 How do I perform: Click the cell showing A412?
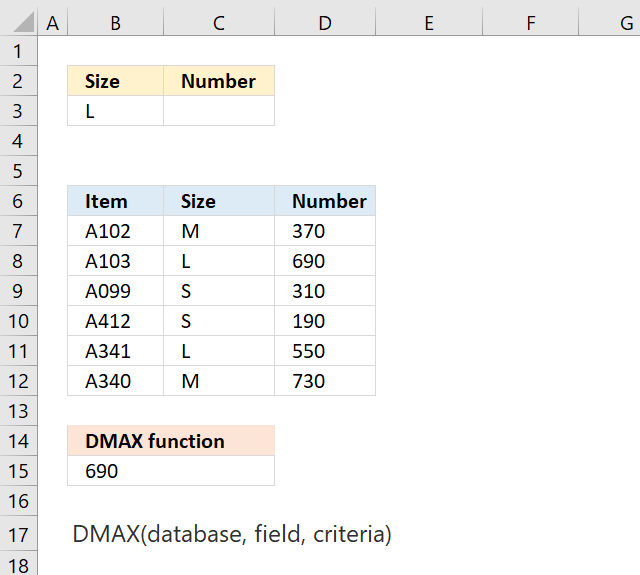(116, 321)
